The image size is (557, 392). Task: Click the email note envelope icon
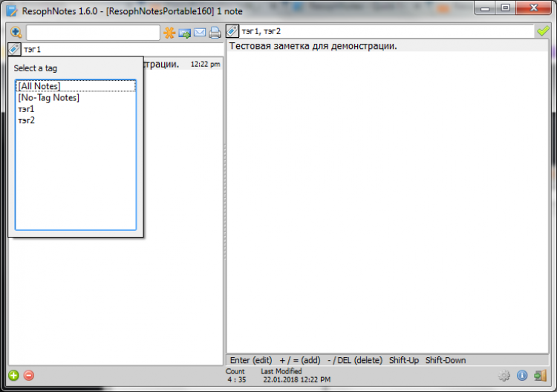tap(200, 33)
